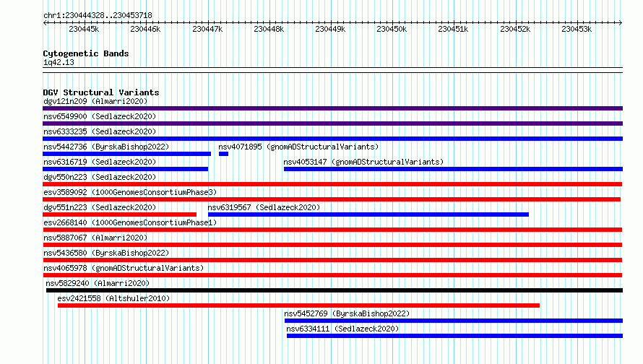The width and height of the screenshot is (643, 364).
Task: Open the nsv6334111 (Sedlazeck2020) label
Action: click(x=342, y=329)
